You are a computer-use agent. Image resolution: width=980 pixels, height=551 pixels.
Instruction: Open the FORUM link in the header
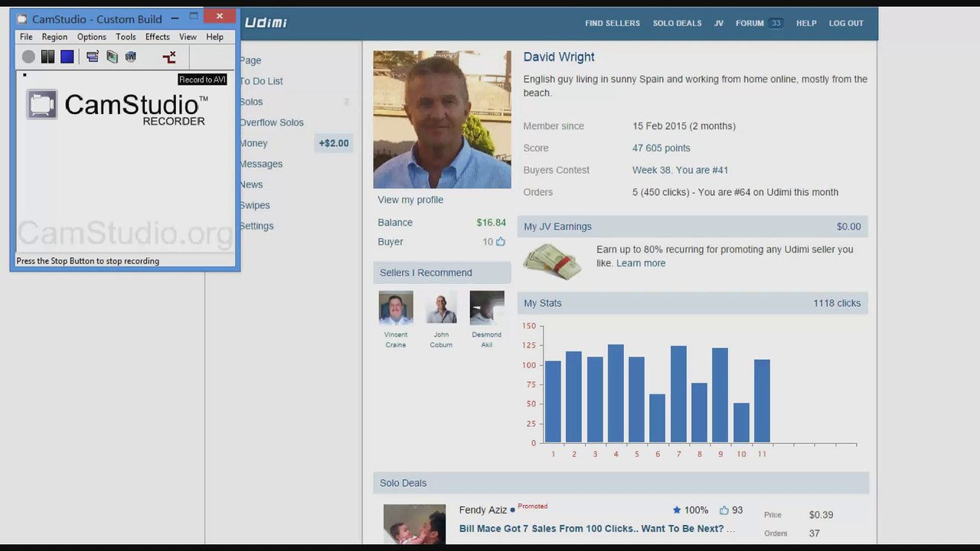(750, 24)
